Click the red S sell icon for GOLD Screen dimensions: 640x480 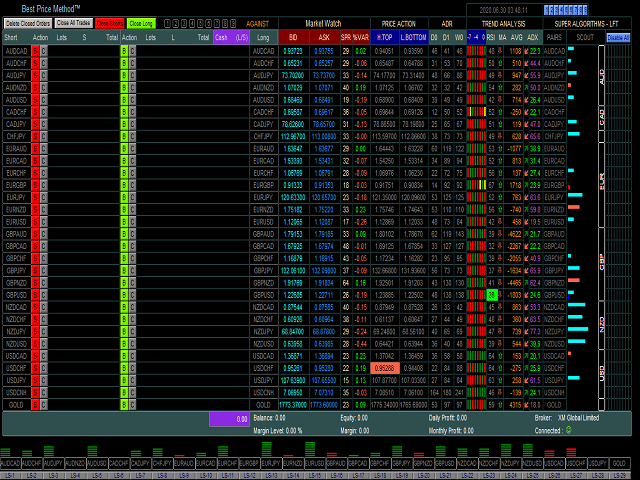point(36,404)
